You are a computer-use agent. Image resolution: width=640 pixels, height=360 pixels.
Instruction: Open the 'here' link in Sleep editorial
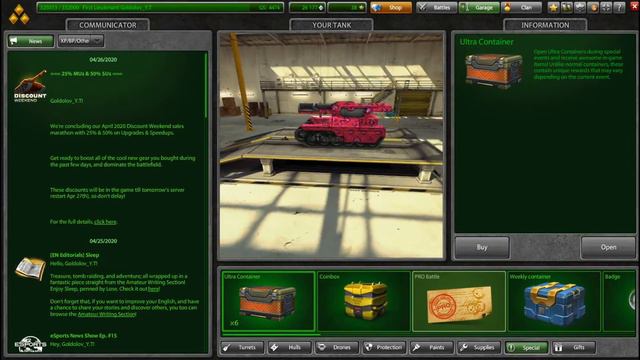(x=153, y=289)
